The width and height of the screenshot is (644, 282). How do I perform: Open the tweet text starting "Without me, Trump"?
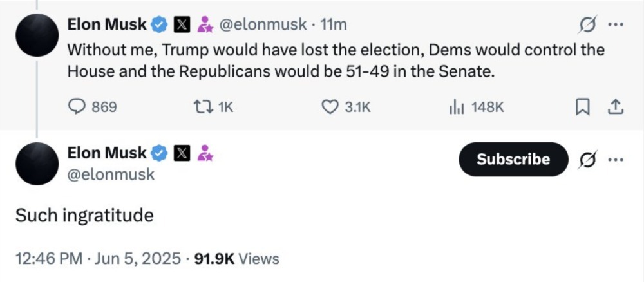335,60
